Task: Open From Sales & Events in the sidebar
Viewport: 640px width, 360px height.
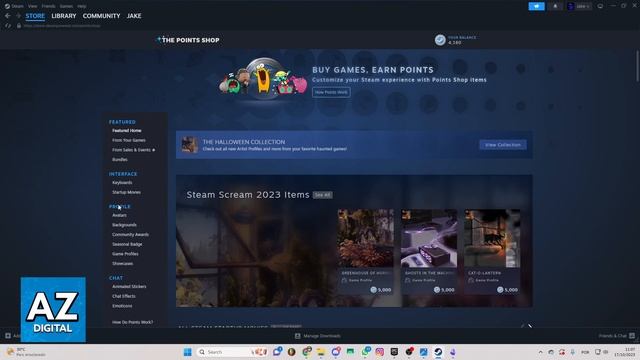Action: tap(131, 150)
